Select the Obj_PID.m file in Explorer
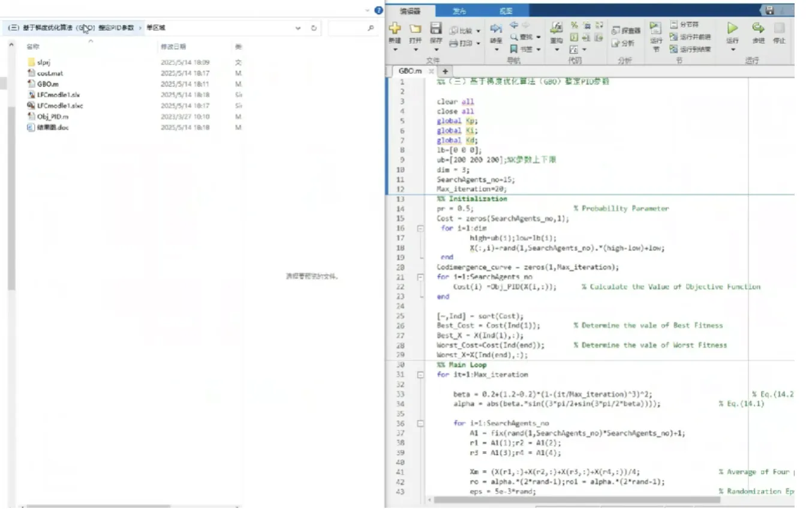 (48, 116)
